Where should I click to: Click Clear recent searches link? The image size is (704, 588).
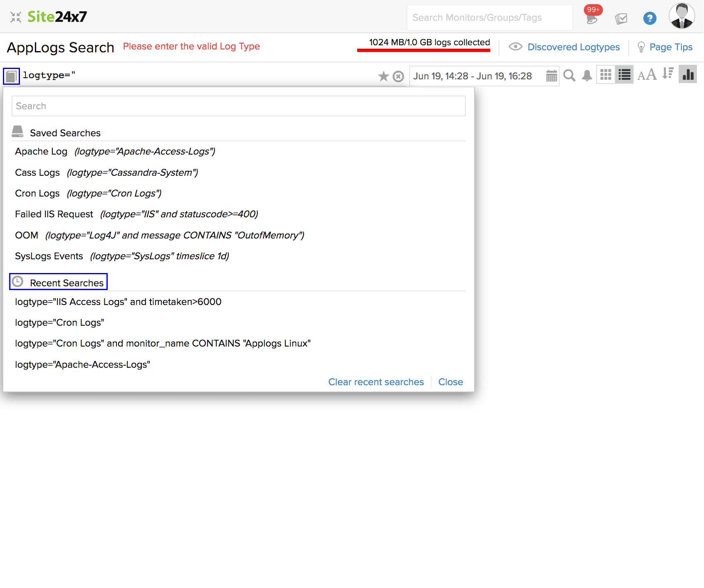click(x=376, y=382)
